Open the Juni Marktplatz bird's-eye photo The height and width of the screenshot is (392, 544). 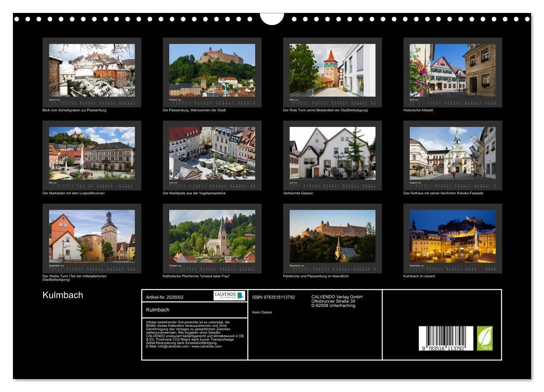pos(212,153)
